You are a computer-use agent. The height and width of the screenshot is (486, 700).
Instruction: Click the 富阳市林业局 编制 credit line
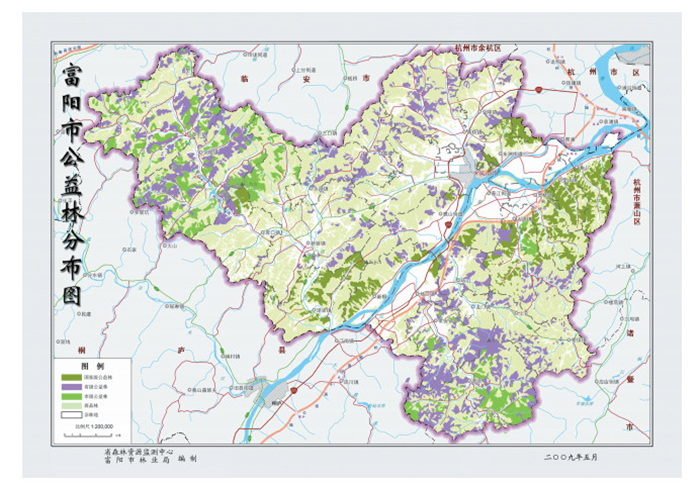point(150,459)
